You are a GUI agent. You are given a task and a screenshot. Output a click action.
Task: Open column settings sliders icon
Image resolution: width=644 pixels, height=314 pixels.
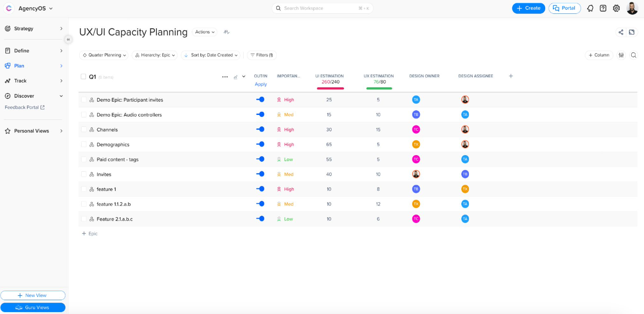pos(621,55)
